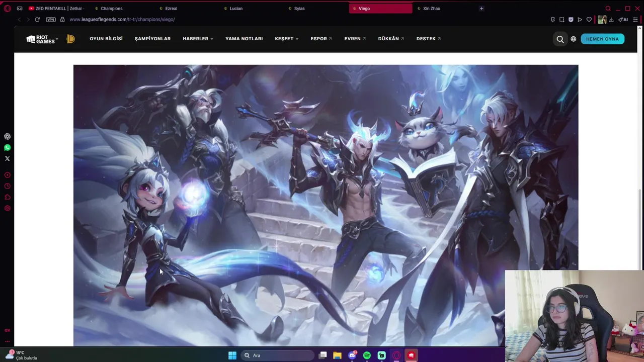Click the taskbar Ara search box
Image resolution: width=644 pixels, height=362 pixels.
click(277, 355)
